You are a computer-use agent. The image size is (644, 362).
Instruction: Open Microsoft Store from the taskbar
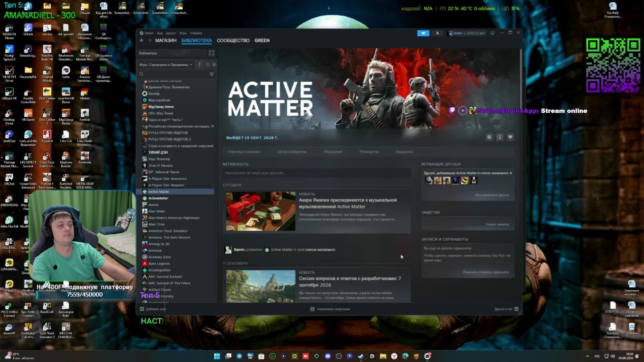click(x=261, y=356)
